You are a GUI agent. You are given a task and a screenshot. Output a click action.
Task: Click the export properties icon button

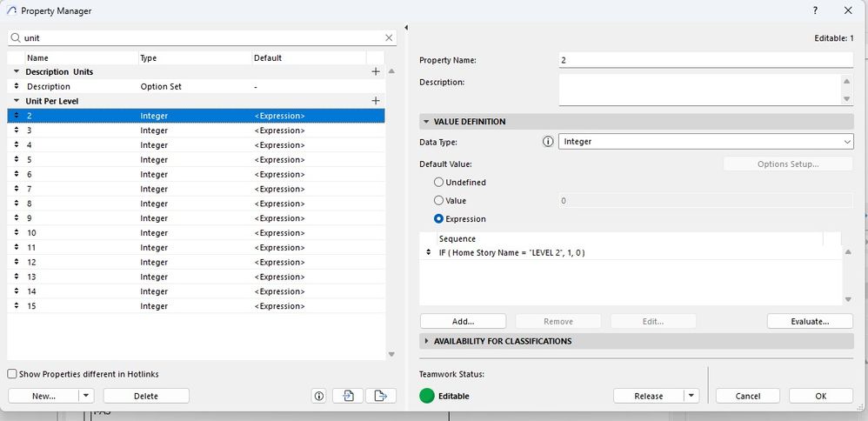(x=380, y=396)
